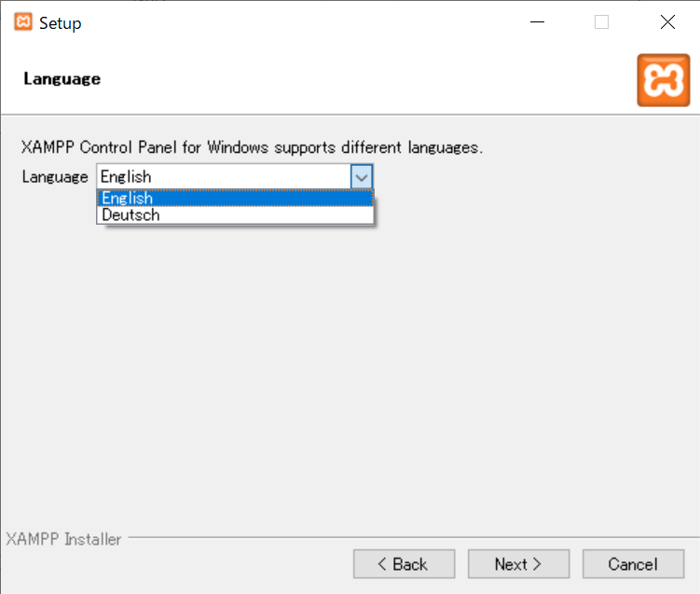700x594 pixels.
Task: Click the disabled maximize window button
Action: (601, 21)
